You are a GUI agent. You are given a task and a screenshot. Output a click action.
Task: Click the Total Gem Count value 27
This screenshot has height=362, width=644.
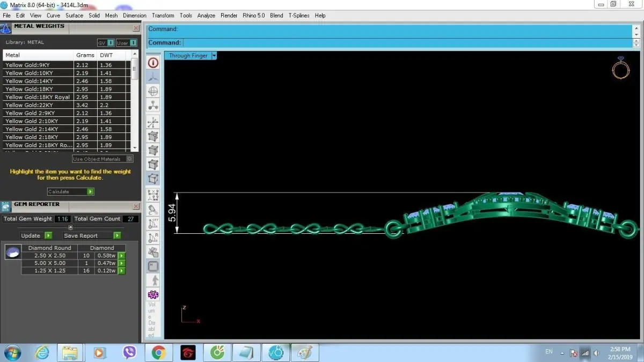point(130,219)
